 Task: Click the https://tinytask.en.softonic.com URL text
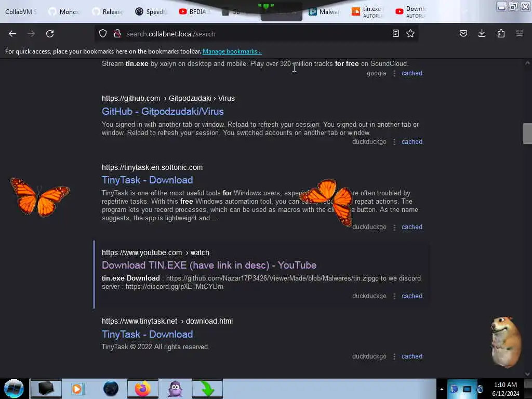point(152,168)
